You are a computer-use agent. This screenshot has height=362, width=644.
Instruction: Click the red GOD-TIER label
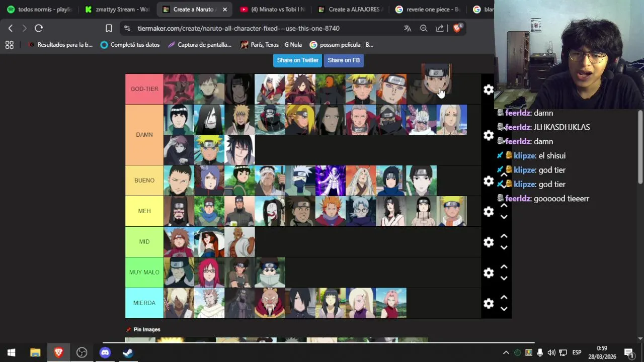[x=144, y=89]
